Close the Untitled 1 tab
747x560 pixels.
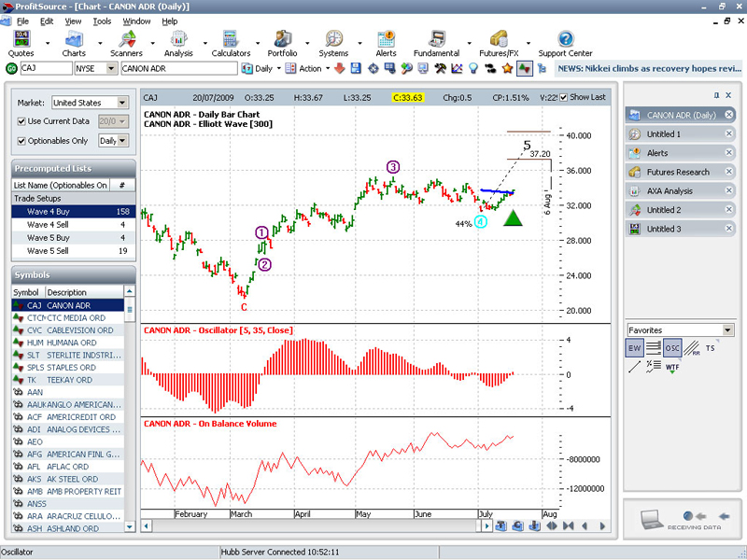click(x=729, y=133)
